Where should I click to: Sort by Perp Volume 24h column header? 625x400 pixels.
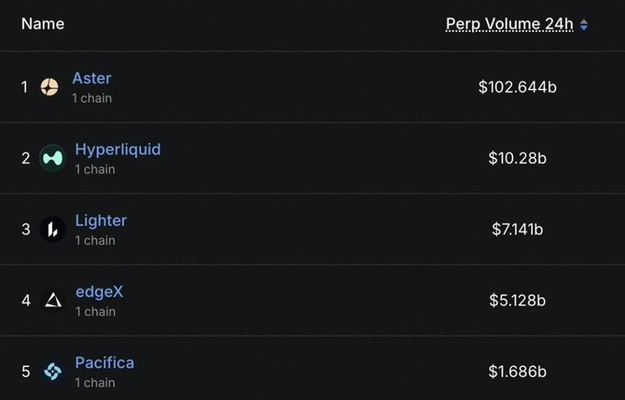(509, 24)
